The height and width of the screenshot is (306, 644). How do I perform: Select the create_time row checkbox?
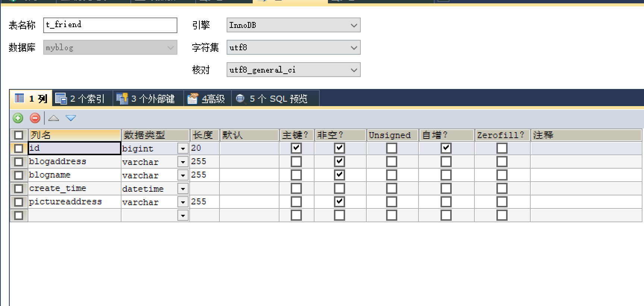click(19, 188)
